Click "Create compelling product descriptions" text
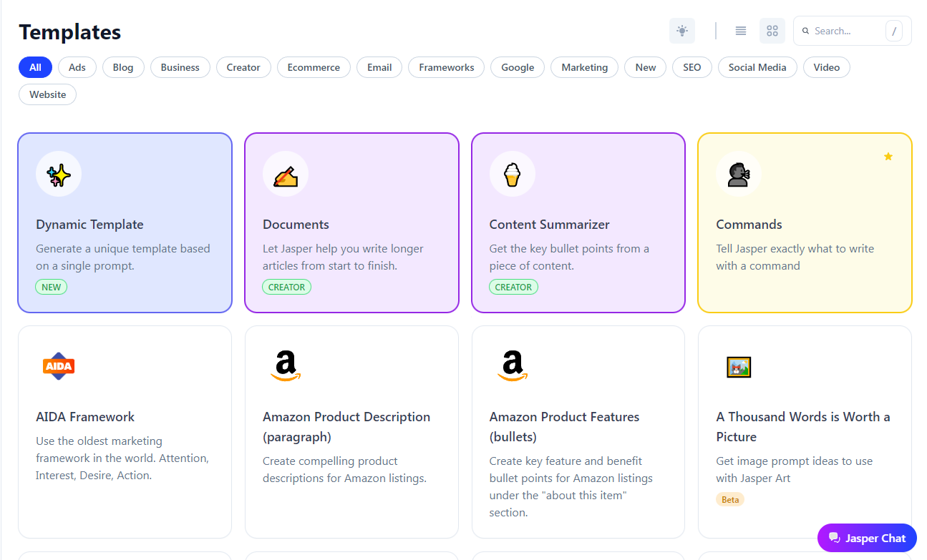Viewport: 927px width, 560px height. pos(344,470)
